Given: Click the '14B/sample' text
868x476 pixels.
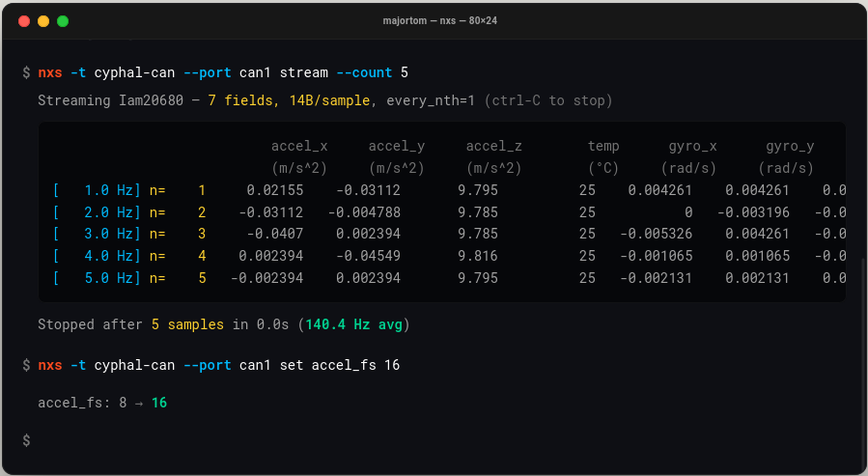Looking at the screenshot, I should click(329, 100).
